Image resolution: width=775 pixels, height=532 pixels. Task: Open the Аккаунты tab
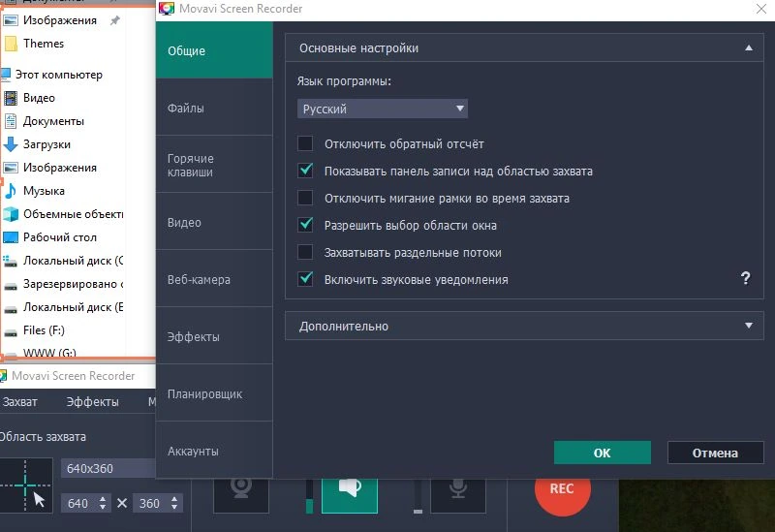coord(214,451)
